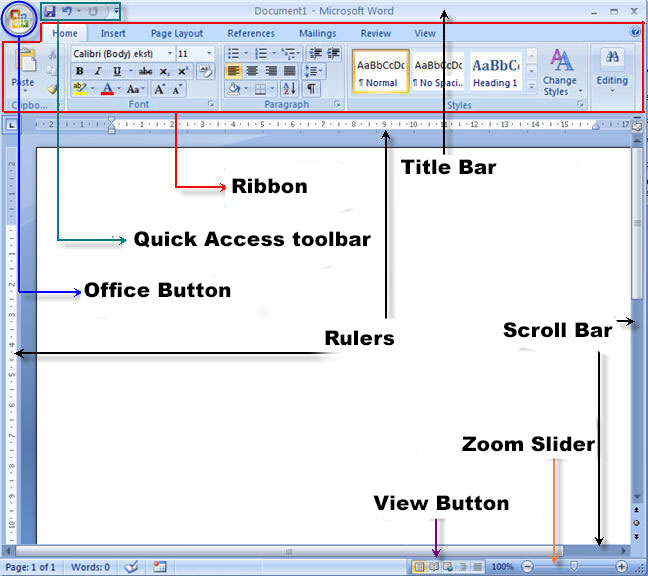
Task: Clear formatting with the eraser icon
Action: [205, 71]
